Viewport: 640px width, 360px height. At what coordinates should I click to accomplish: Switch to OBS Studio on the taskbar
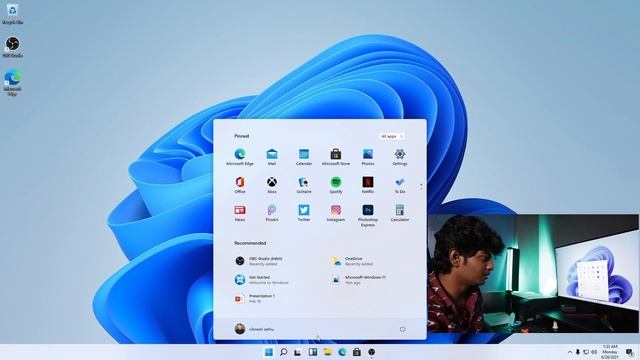(371, 352)
